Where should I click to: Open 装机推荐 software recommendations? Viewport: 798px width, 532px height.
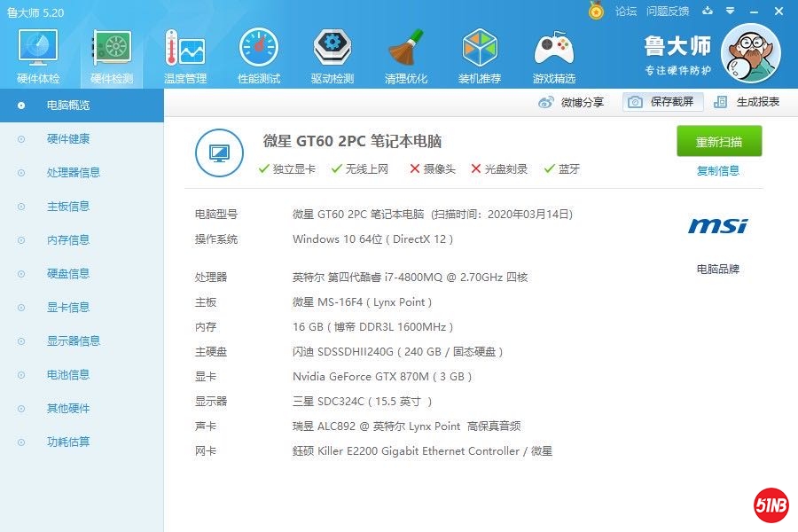(480, 56)
